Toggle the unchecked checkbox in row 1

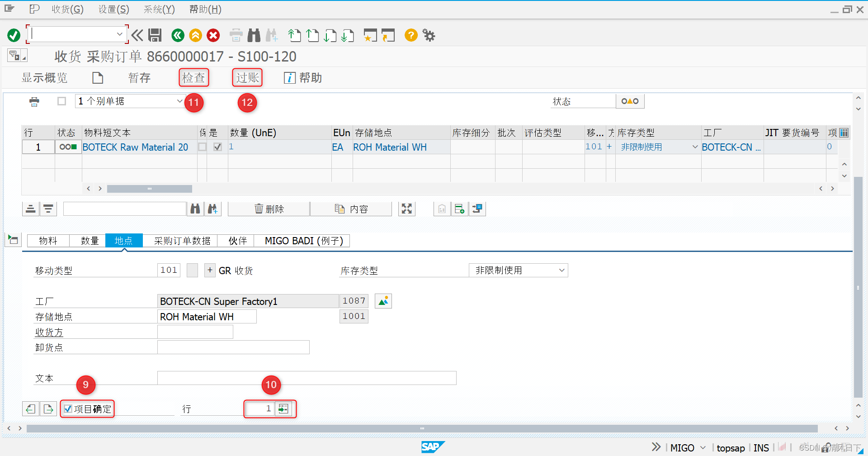click(x=203, y=147)
